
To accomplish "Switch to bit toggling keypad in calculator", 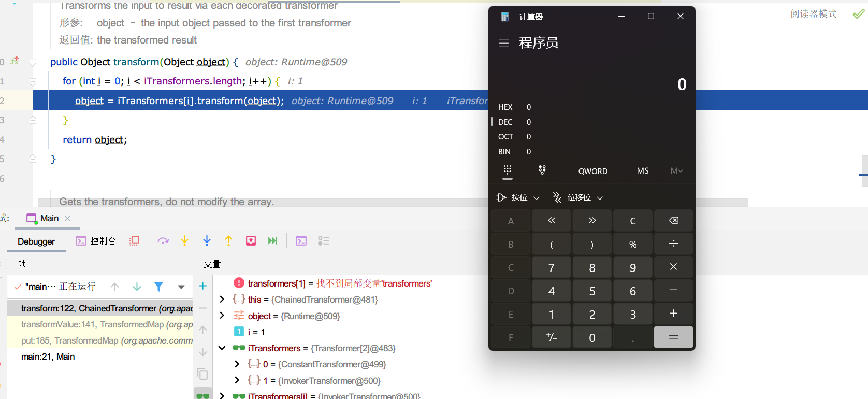I will (x=542, y=170).
